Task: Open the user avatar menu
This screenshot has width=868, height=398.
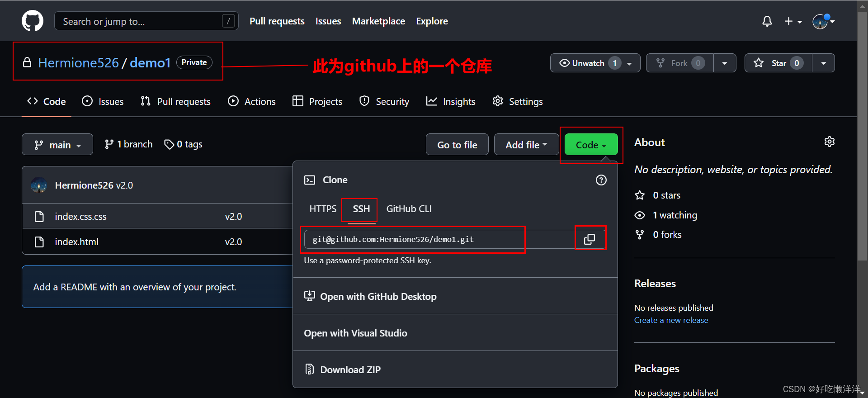Action: (x=823, y=21)
